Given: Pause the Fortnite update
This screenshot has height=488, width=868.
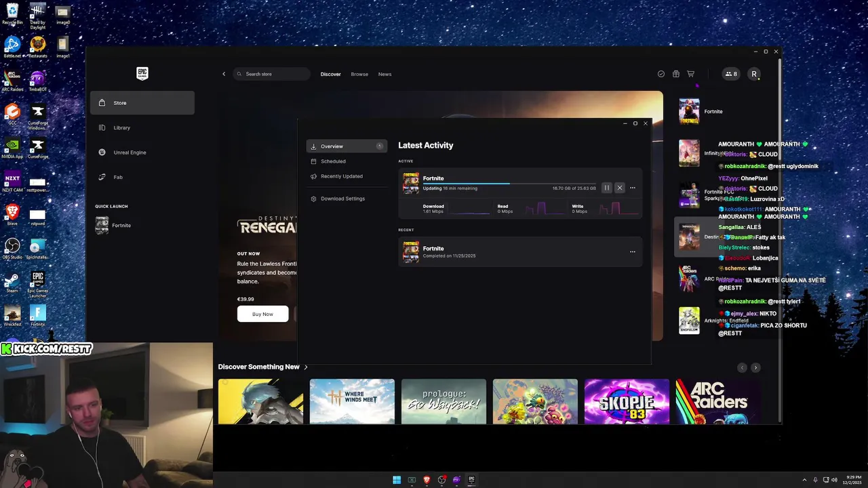Looking at the screenshot, I should point(607,188).
